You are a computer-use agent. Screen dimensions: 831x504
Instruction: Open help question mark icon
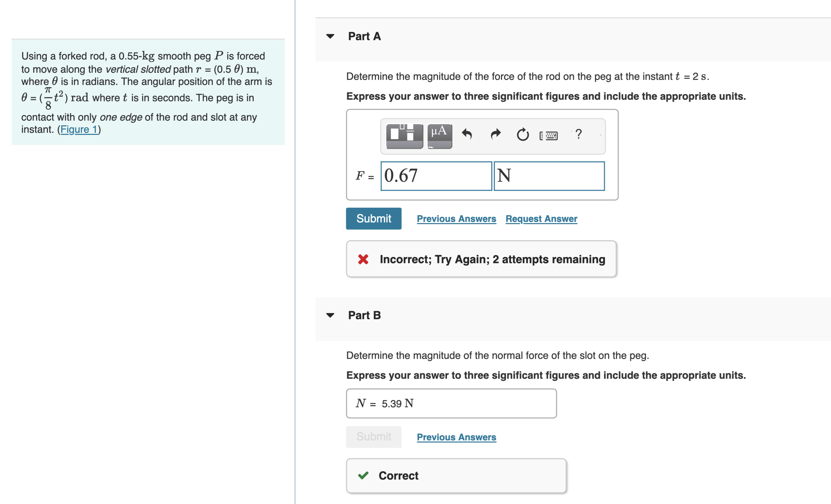pyautogui.click(x=578, y=134)
